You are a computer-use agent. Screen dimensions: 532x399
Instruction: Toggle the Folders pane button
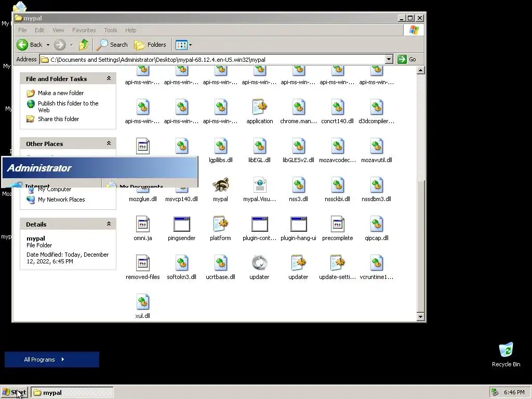(150, 45)
